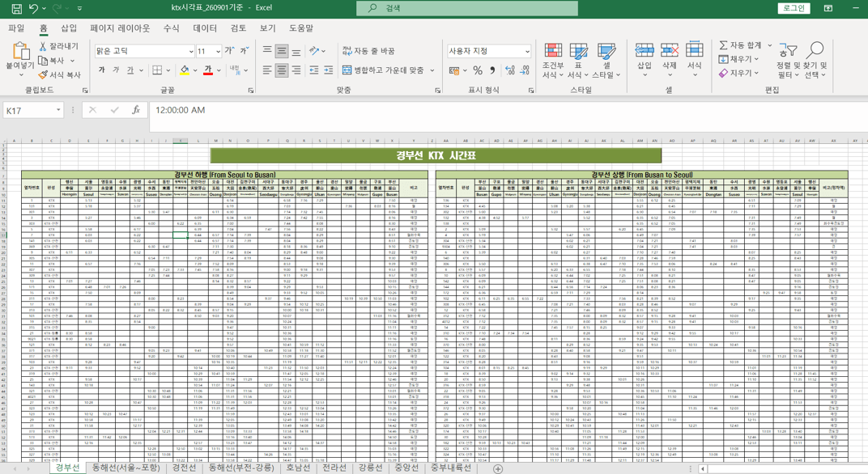This screenshot has height=474, width=868.
Task: Click the 로그인 sign-in button
Action: click(794, 8)
